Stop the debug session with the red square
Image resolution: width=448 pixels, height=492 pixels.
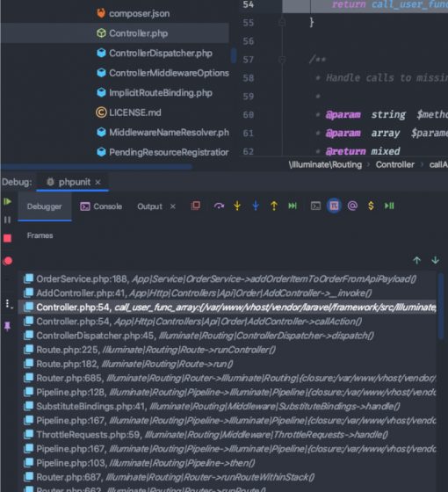point(7,238)
